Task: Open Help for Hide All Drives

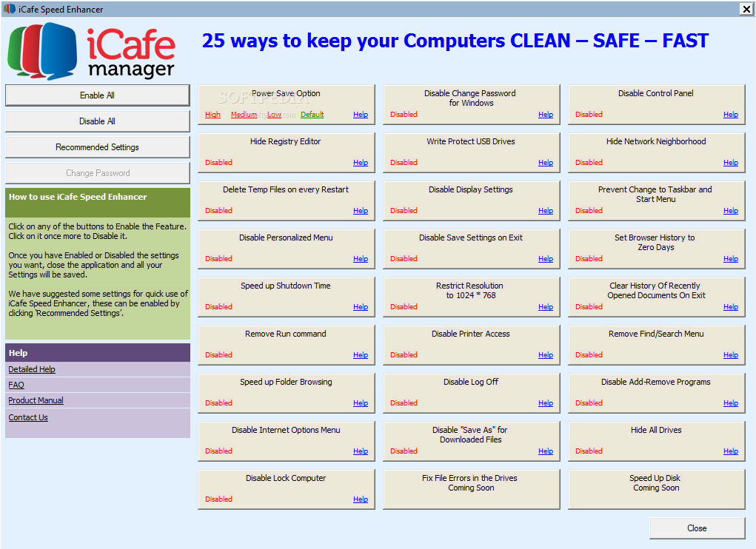Action: [x=731, y=452]
